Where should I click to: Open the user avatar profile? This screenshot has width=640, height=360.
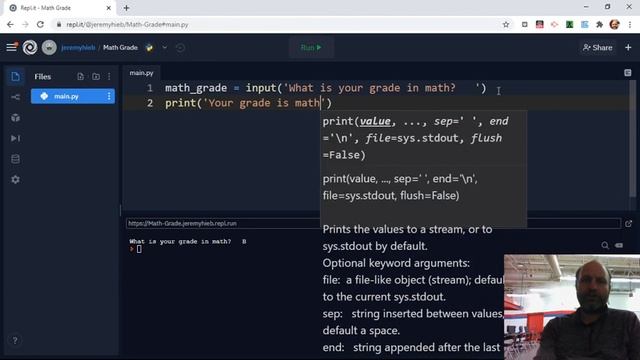(49, 47)
